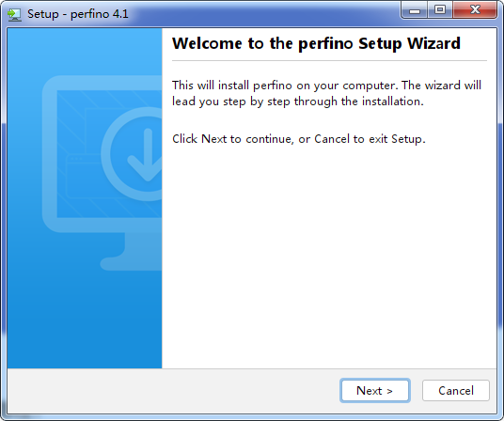Click the Welcome to the perfino Setup Wizard heading

click(x=316, y=43)
